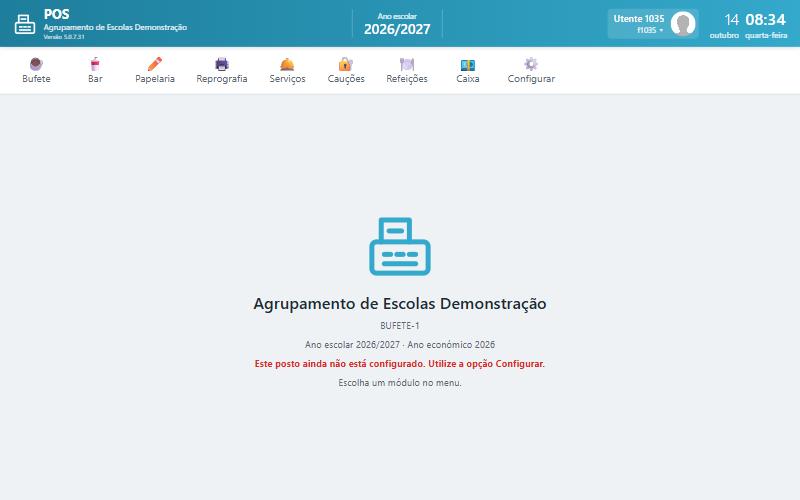Open the Bar module drink icon

click(95, 64)
